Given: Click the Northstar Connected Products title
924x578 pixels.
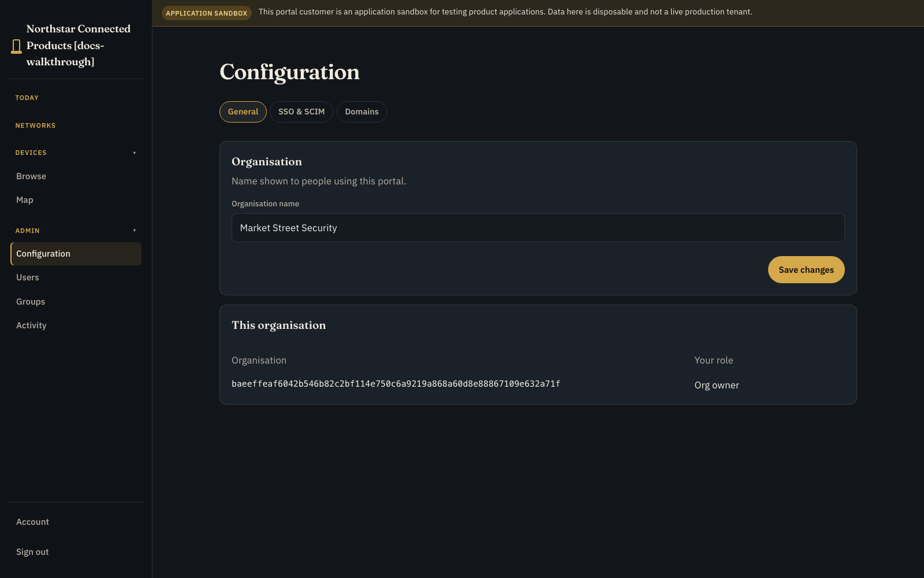Looking at the screenshot, I should [x=79, y=45].
